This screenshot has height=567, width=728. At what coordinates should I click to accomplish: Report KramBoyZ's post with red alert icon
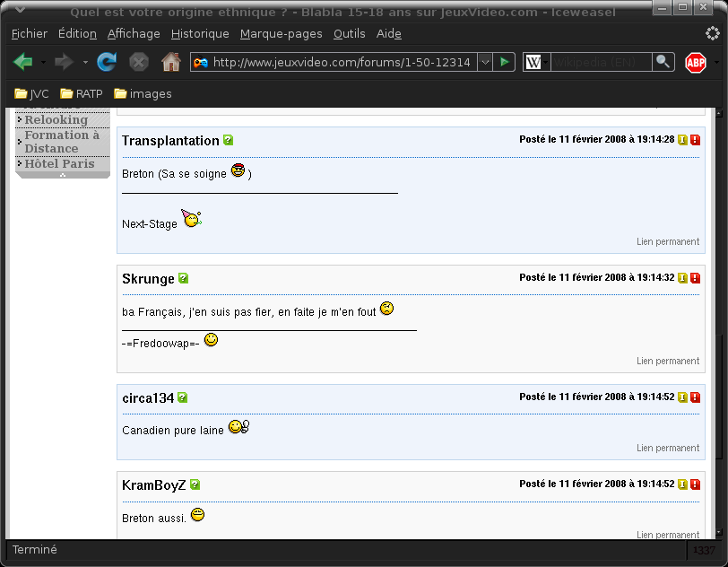click(695, 484)
